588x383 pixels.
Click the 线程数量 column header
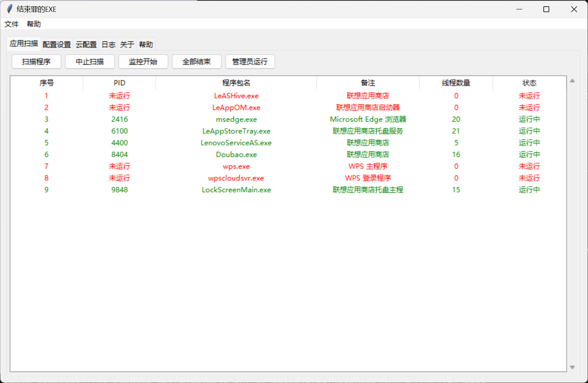(x=456, y=83)
